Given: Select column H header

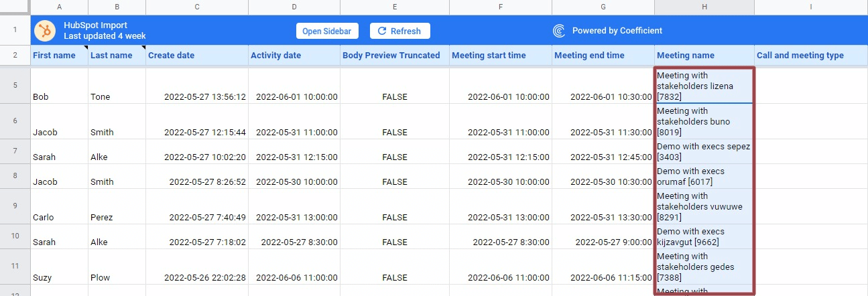Looking at the screenshot, I should [x=704, y=7].
